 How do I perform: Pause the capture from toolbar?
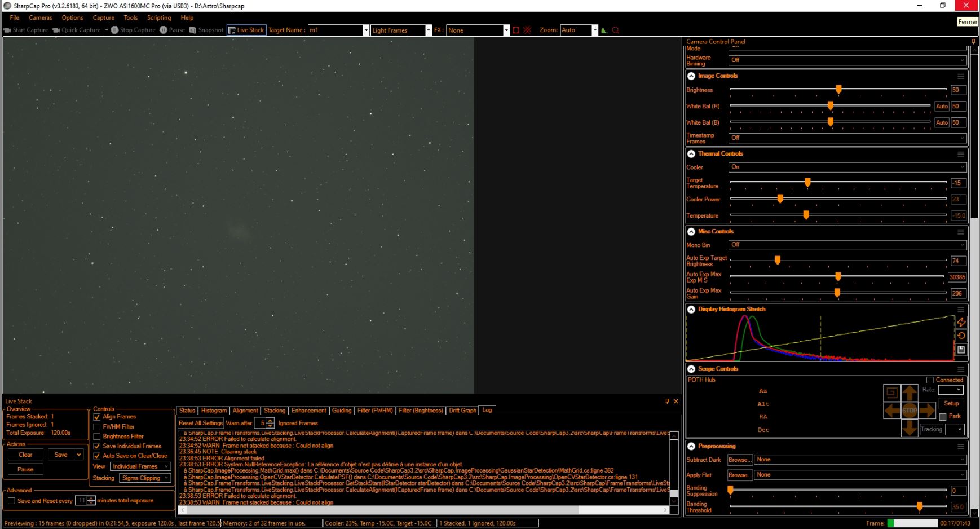click(172, 30)
